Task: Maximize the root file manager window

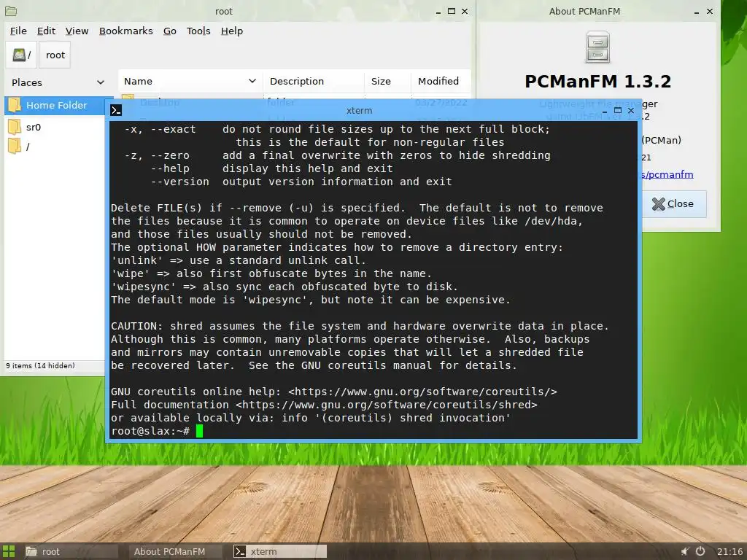Action: (451, 11)
